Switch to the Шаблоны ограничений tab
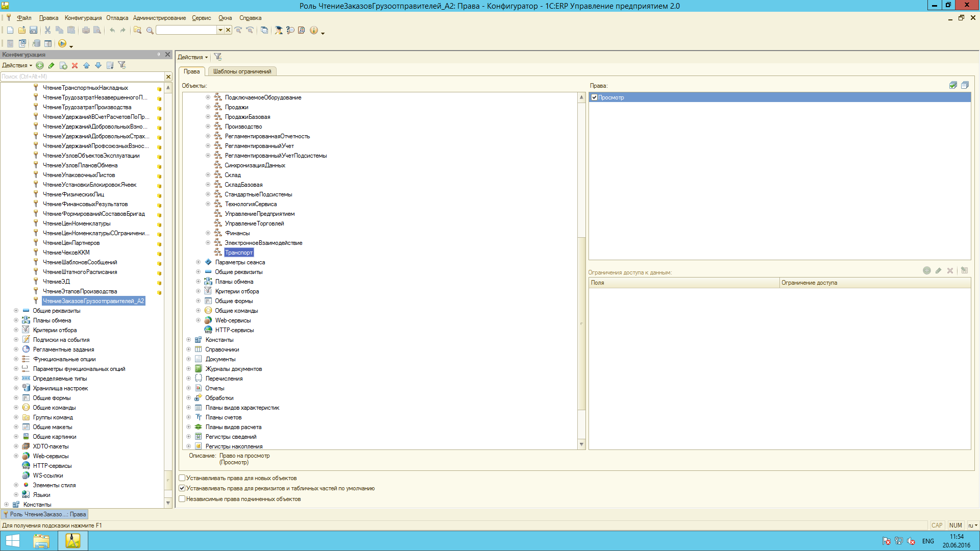This screenshot has width=980, height=551. [242, 71]
